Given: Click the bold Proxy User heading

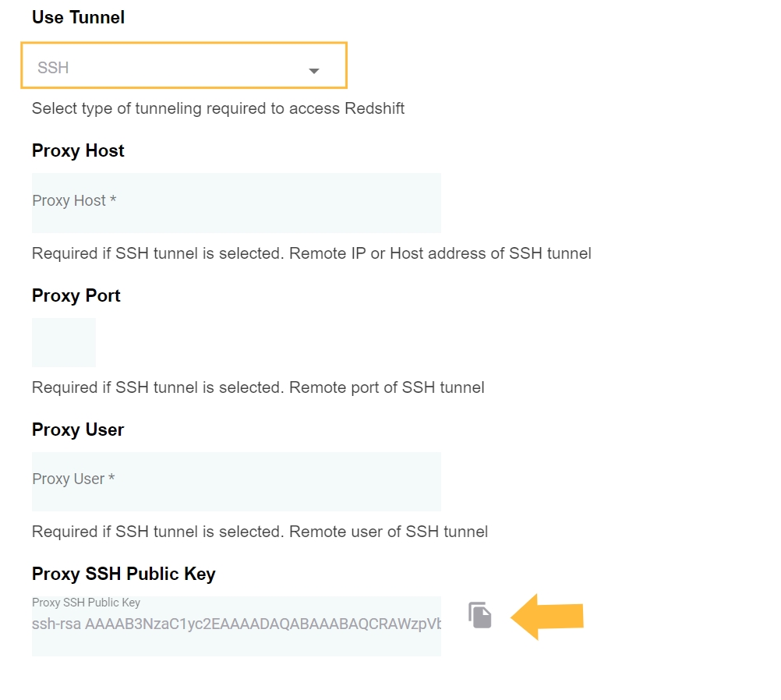Looking at the screenshot, I should point(78,430).
